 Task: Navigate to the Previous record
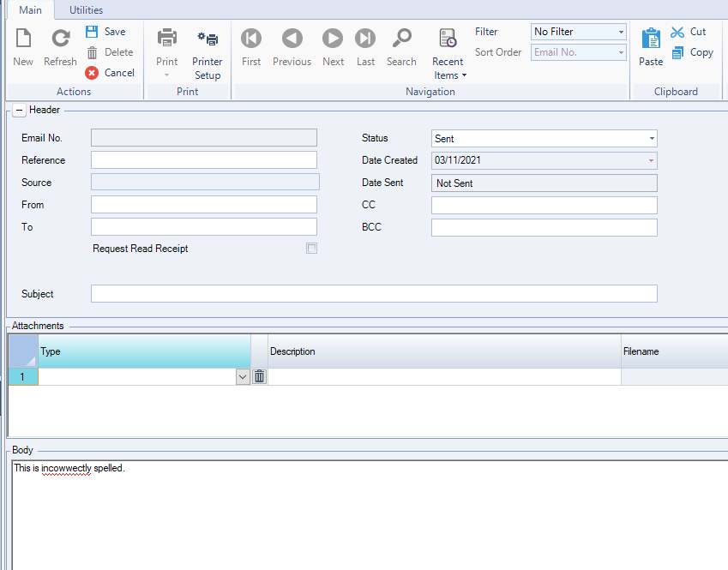click(292, 39)
